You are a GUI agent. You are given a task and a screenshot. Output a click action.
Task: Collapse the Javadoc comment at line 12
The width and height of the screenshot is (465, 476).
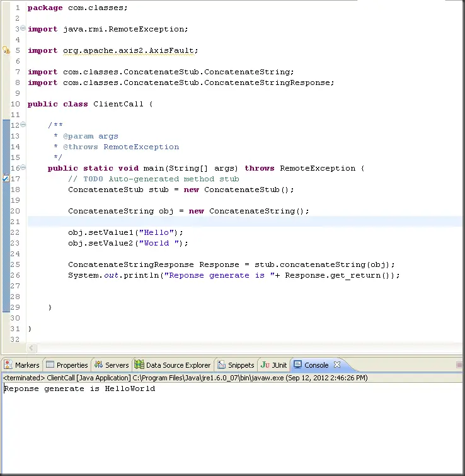pyautogui.click(x=23, y=125)
